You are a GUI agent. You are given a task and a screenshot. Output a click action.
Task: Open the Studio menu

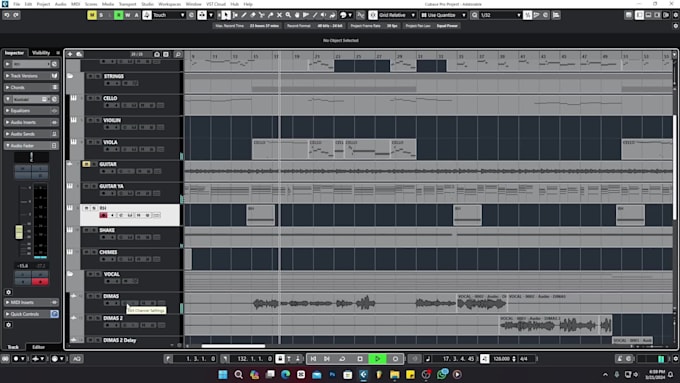147,4
